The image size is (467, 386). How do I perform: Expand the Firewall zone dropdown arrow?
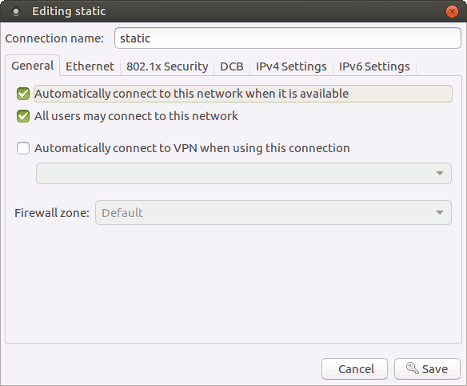[x=440, y=213]
